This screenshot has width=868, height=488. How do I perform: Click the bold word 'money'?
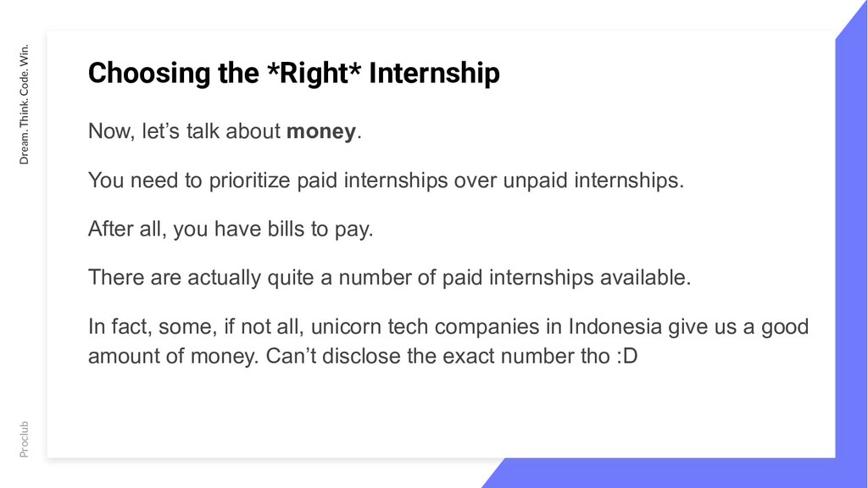(x=321, y=131)
